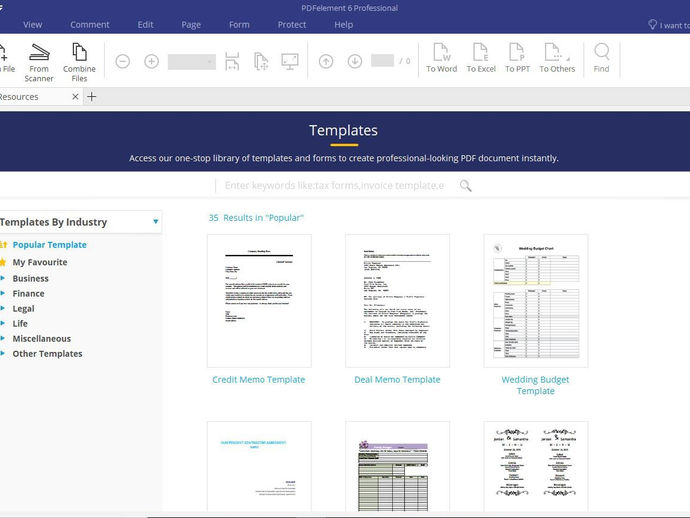Open the Page menu
Screen dimensions: 690x518
[x=191, y=25]
